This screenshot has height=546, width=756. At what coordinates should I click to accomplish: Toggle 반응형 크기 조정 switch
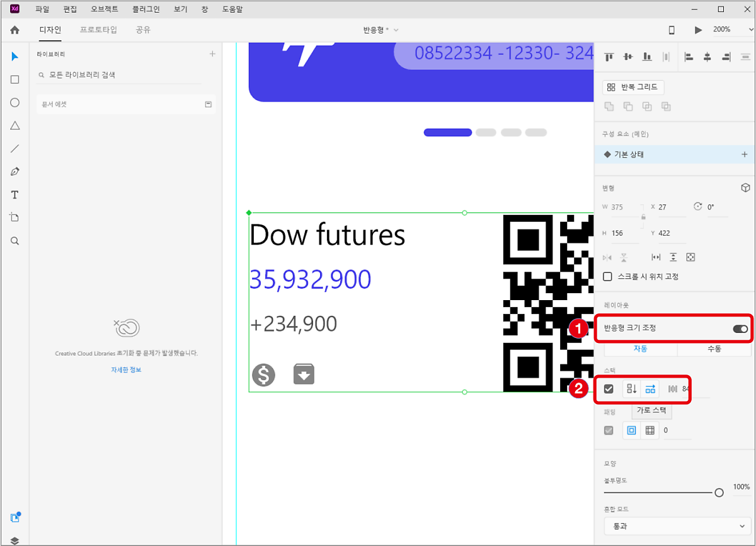(x=740, y=328)
